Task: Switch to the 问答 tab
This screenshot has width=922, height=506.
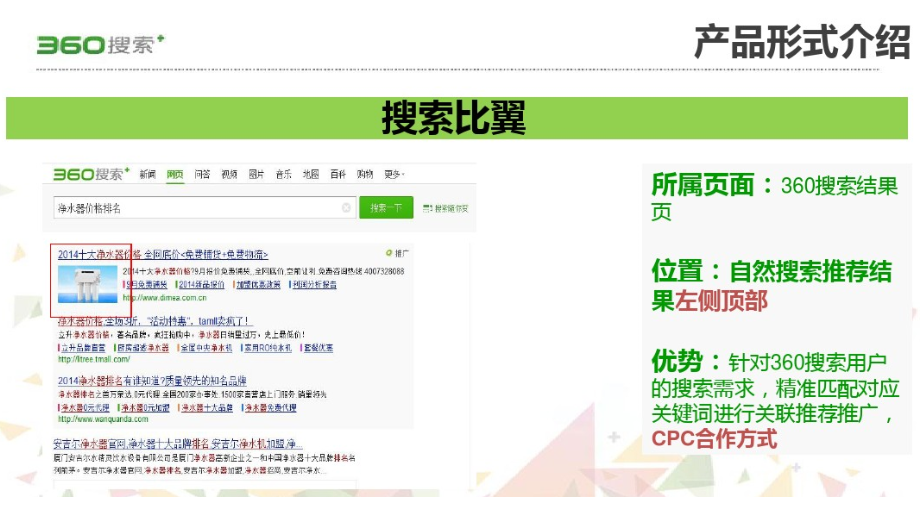Action: [202, 175]
